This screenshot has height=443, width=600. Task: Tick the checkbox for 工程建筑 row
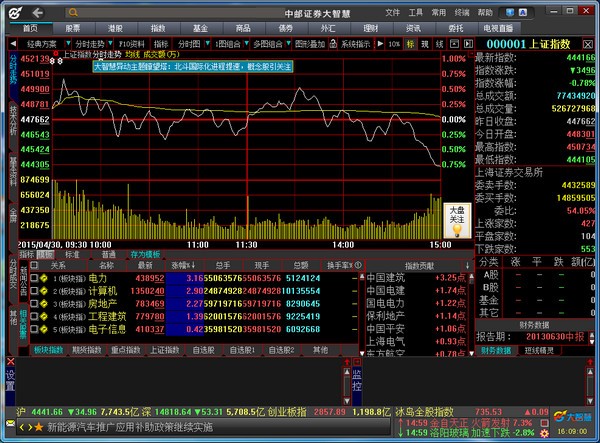click(x=34, y=316)
